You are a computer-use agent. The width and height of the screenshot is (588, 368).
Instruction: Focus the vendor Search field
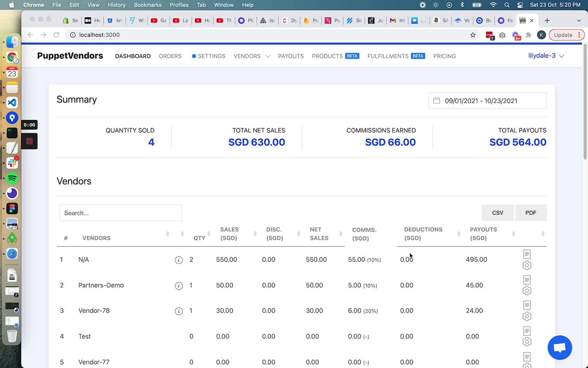pos(121,213)
